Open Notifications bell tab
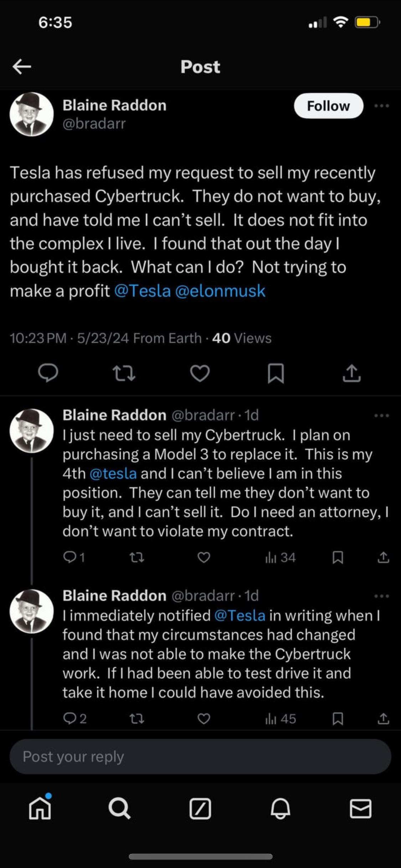The width and height of the screenshot is (401, 868). [x=280, y=808]
